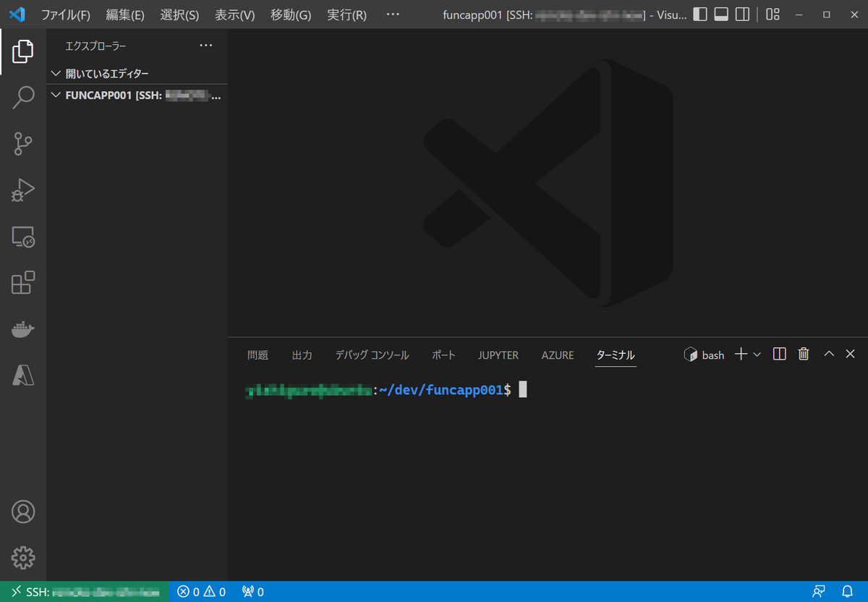Open the 移動(G) menu
The image size is (868, 602).
pyautogui.click(x=291, y=14)
